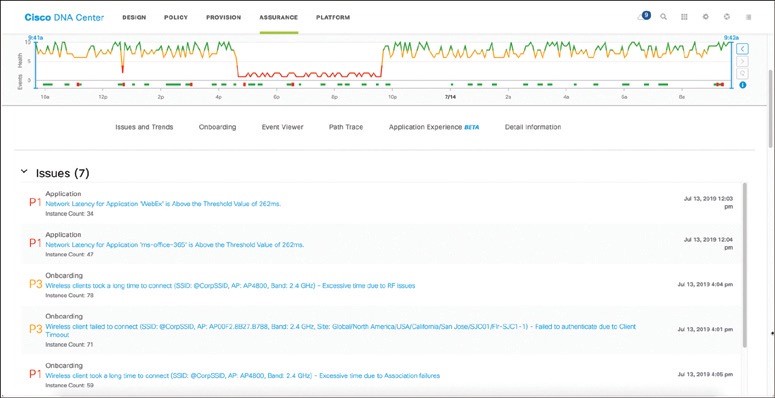Click the main page vertical scrollbar
775x398 pixels.
pyautogui.click(x=771, y=109)
